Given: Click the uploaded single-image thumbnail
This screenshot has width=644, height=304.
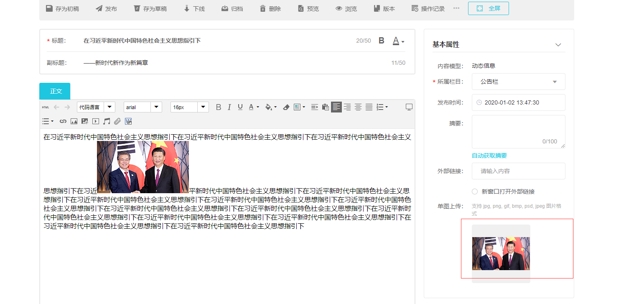Looking at the screenshot, I should pyautogui.click(x=501, y=254).
